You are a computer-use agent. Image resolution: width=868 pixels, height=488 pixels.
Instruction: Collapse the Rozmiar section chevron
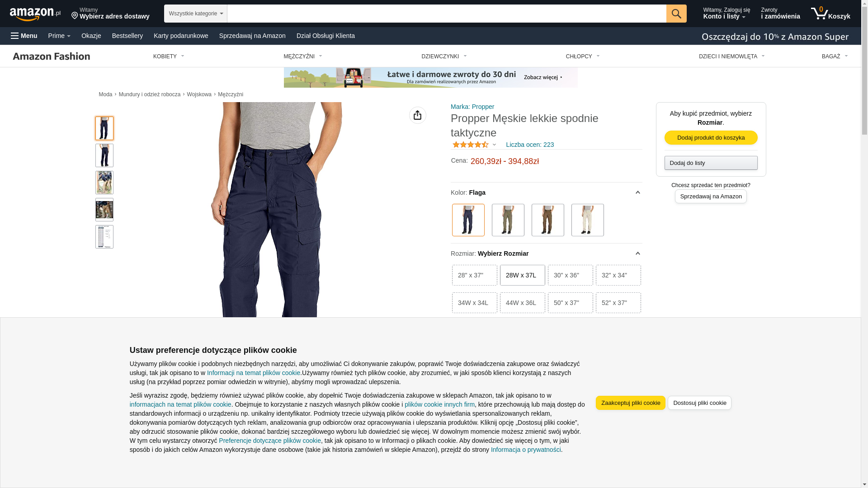point(638,253)
